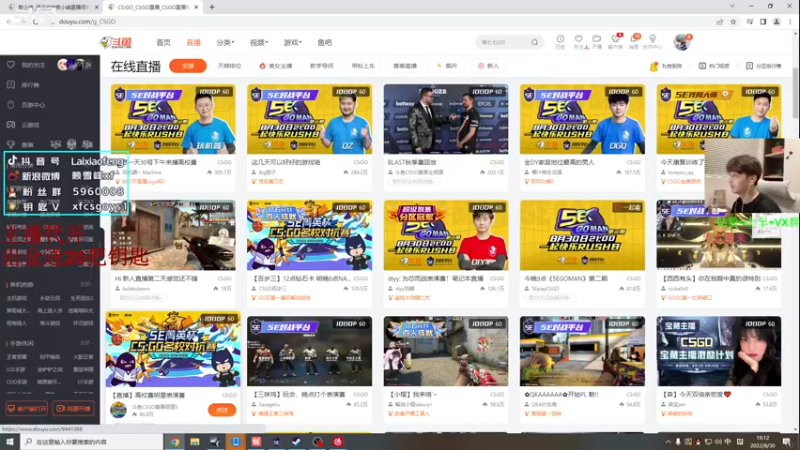Expand the 视频 dropdown in top nav
This screenshot has height=450, width=800.
(259, 42)
